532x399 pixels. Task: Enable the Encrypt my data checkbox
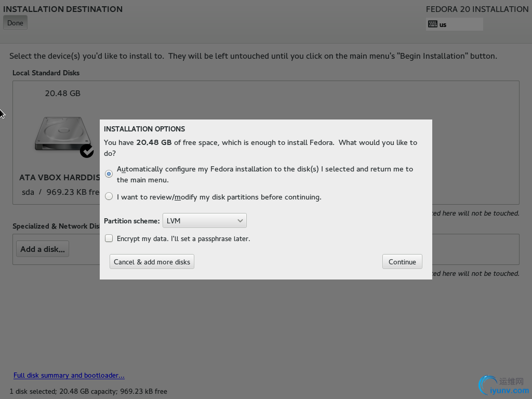pyautogui.click(x=109, y=238)
